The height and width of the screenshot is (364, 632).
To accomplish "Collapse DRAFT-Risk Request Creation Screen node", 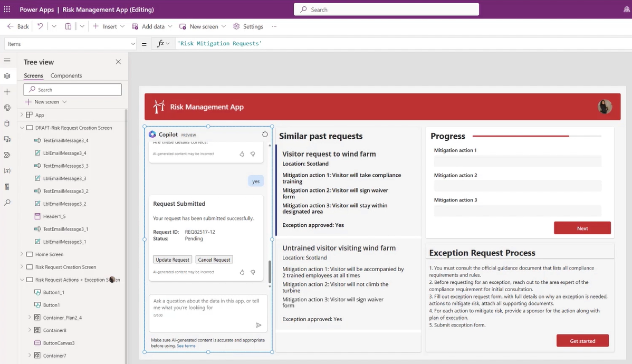I will pos(22,128).
